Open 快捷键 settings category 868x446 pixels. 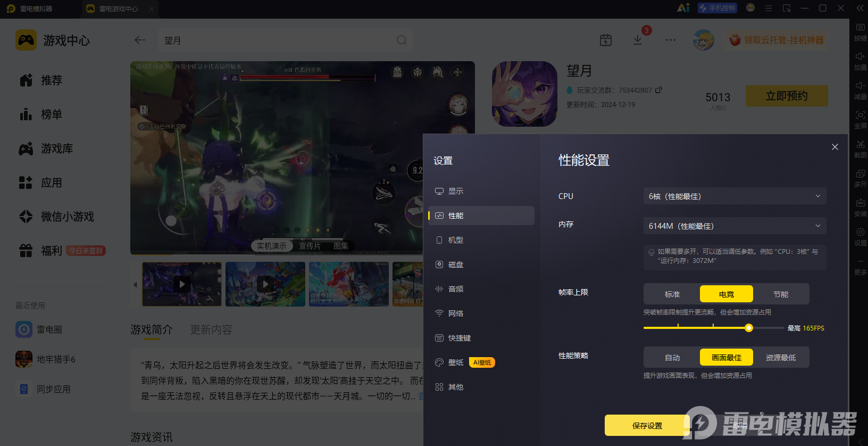point(481,338)
